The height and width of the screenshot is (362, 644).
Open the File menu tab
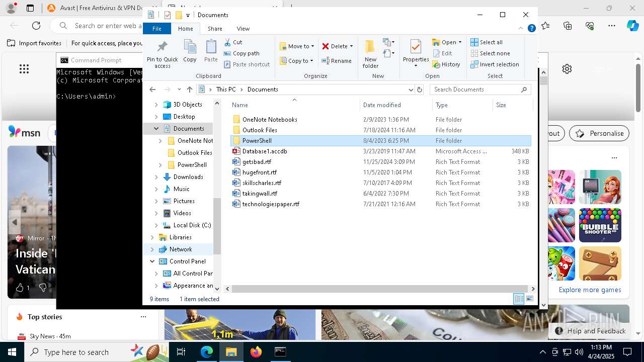click(157, 29)
